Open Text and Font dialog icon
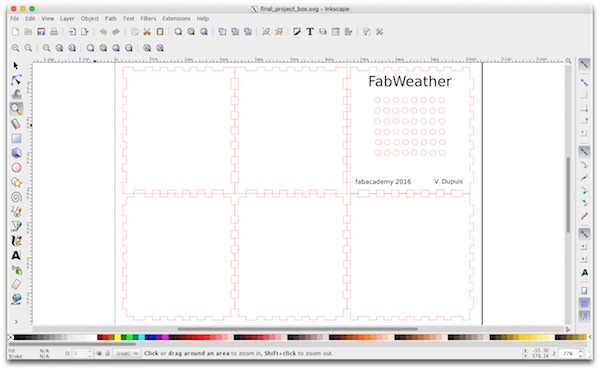600x370 pixels. click(x=310, y=32)
